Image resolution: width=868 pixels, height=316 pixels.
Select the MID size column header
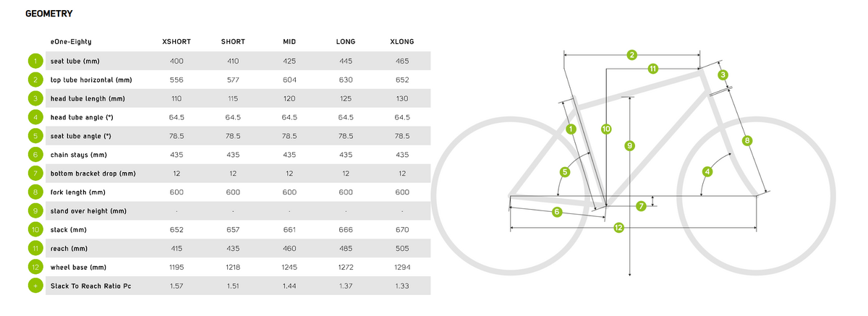[x=289, y=41]
